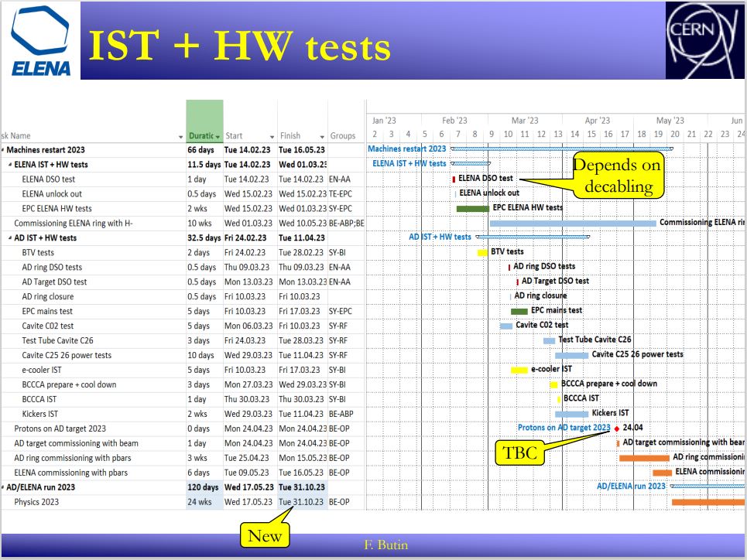The width and height of the screenshot is (747, 560).
Task: Click the 11.5 days duration cell
Action: point(204,165)
